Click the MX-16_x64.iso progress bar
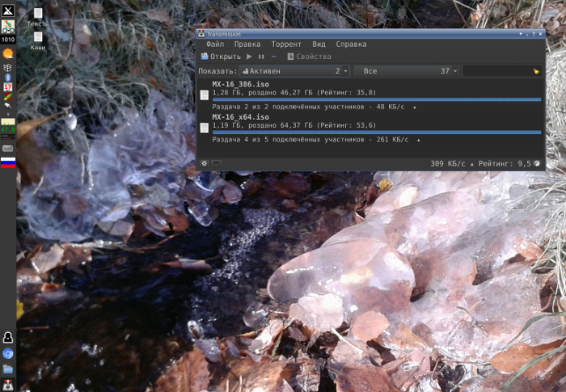This screenshot has height=392, width=566. click(377, 133)
